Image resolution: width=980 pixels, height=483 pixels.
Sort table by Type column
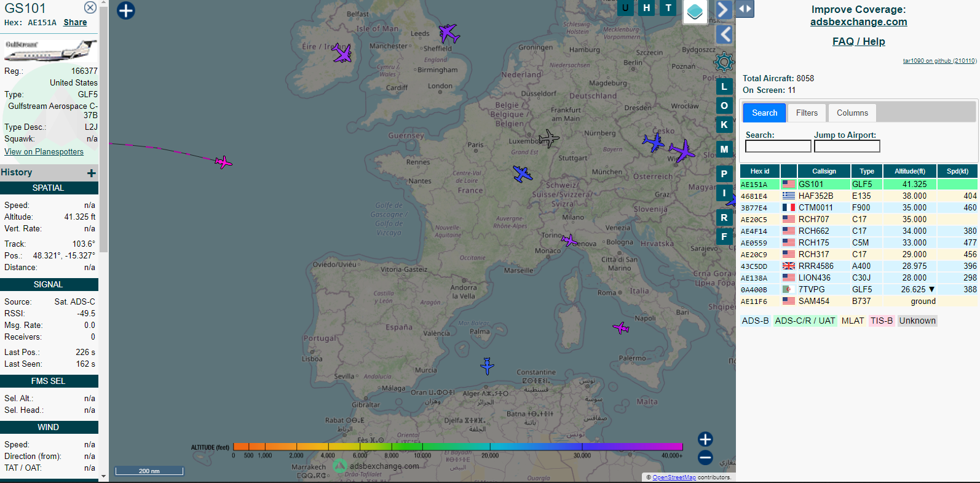pyautogui.click(x=867, y=171)
